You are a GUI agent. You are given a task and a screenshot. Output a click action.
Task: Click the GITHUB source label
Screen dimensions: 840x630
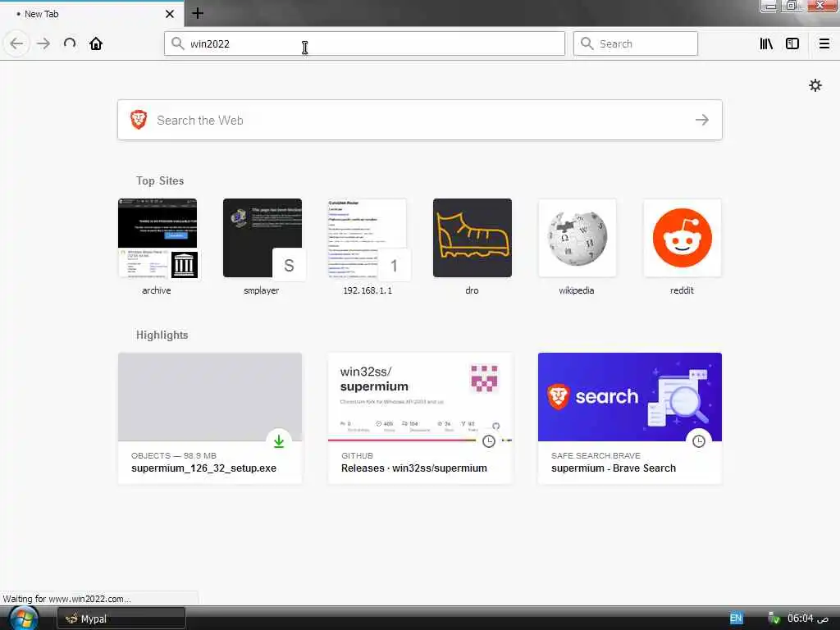358,456
